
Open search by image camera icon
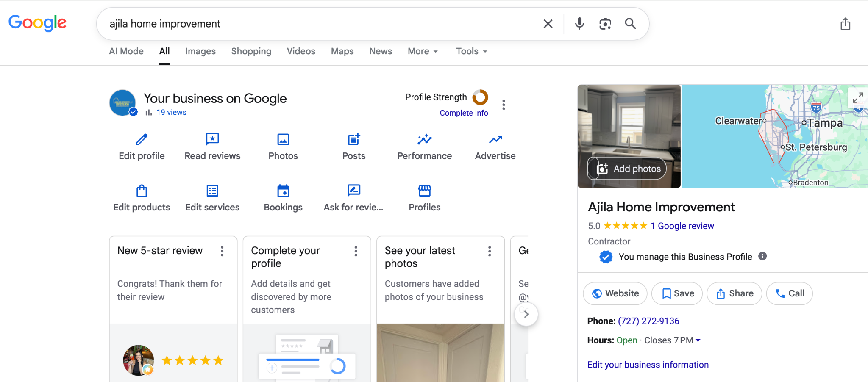pyautogui.click(x=605, y=24)
